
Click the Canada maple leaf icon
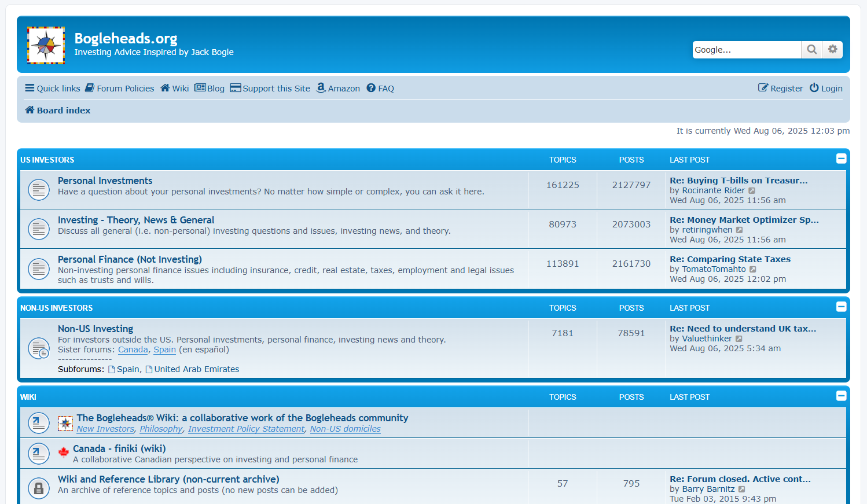tap(64, 452)
